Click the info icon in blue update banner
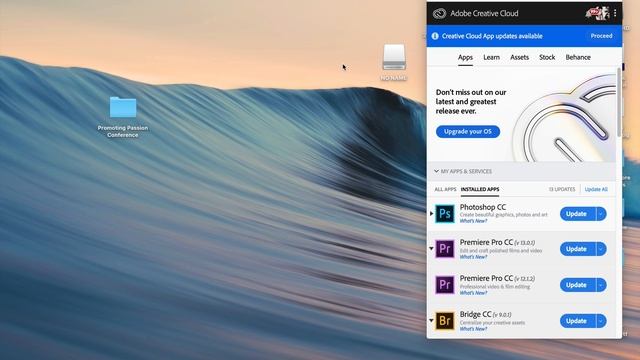640x360 pixels. coord(435,36)
